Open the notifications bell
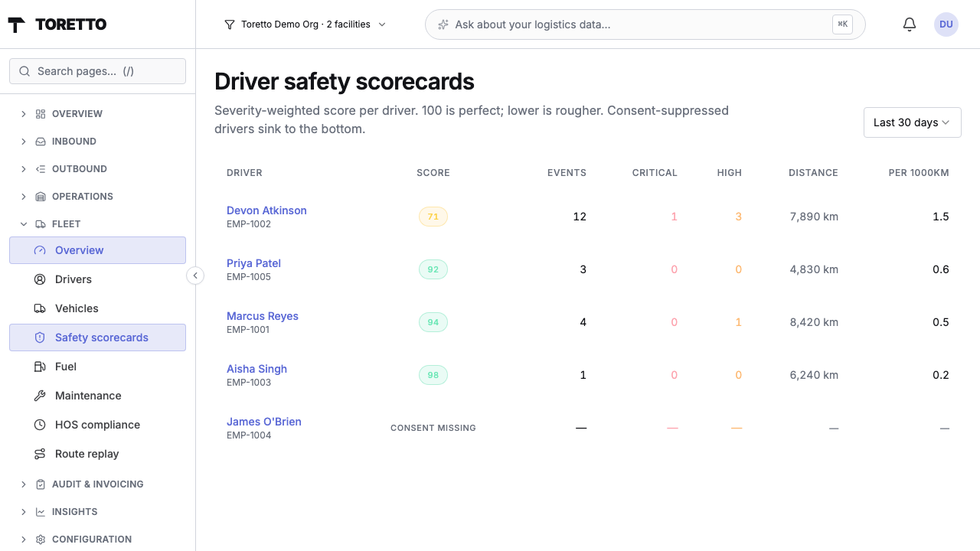Viewport: 980px width, 551px height. (x=910, y=24)
